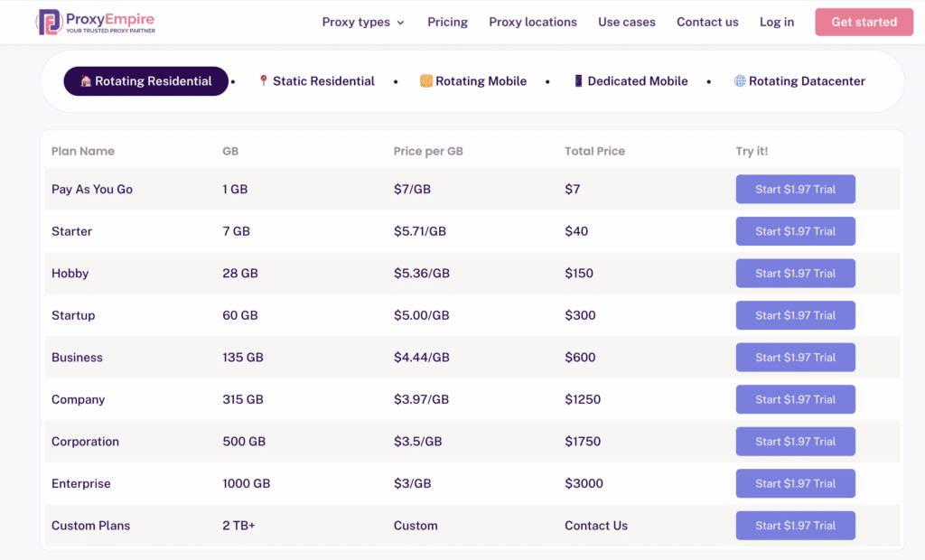925x560 pixels.
Task: Click Contact Us in Custom Plans row
Action: pyautogui.click(x=595, y=526)
